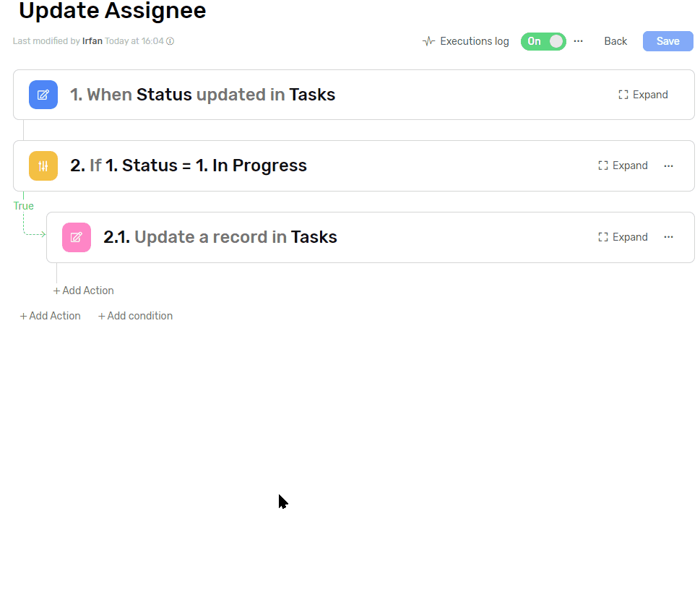Click the Executions log pulse icon
The image size is (700, 610).
428,41
